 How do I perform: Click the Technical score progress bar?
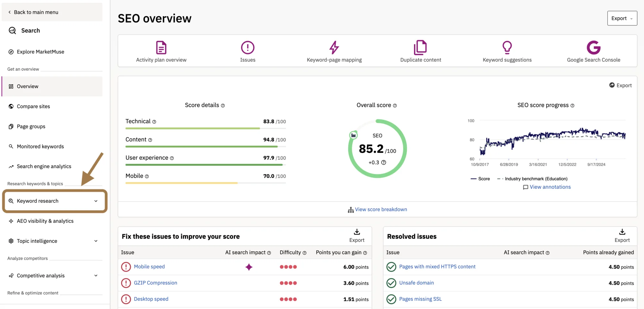pos(206,128)
